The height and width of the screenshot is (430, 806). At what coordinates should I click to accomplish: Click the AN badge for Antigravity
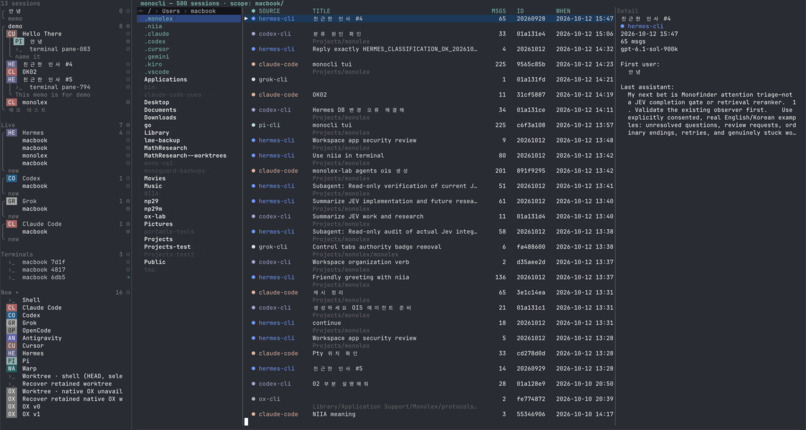point(11,338)
